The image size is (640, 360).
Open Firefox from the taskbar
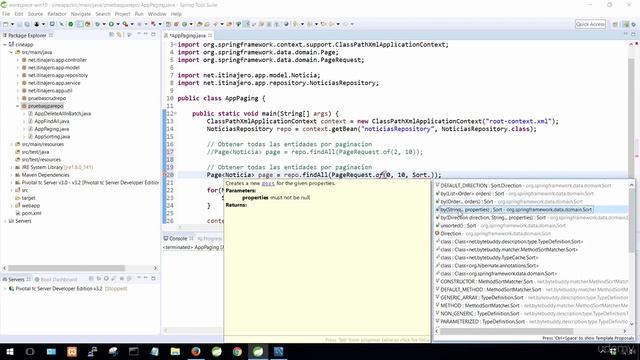pyautogui.click(x=196, y=351)
